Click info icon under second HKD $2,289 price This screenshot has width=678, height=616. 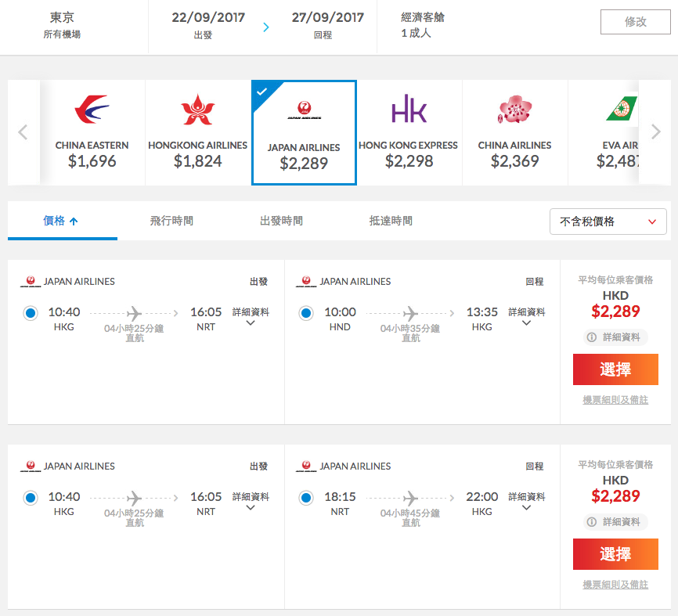click(x=592, y=522)
